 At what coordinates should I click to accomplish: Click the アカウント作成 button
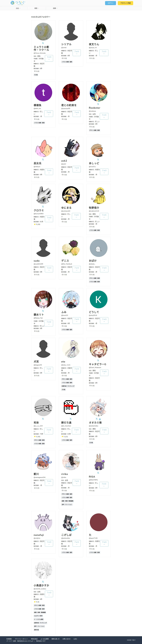(125, 3)
